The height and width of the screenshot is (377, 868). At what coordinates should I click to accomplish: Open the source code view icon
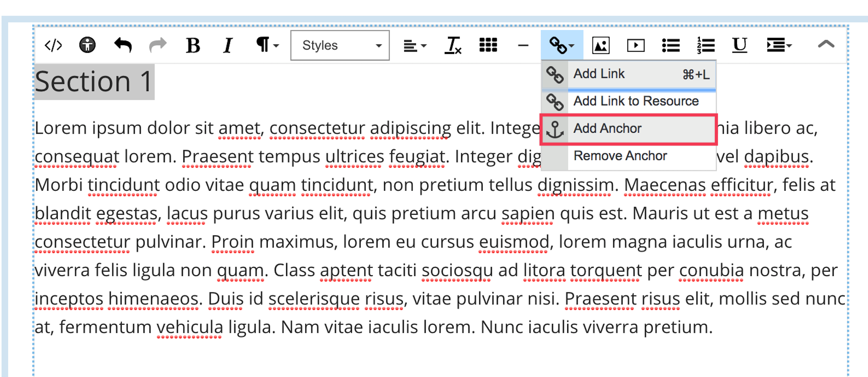pyautogui.click(x=53, y=46)
